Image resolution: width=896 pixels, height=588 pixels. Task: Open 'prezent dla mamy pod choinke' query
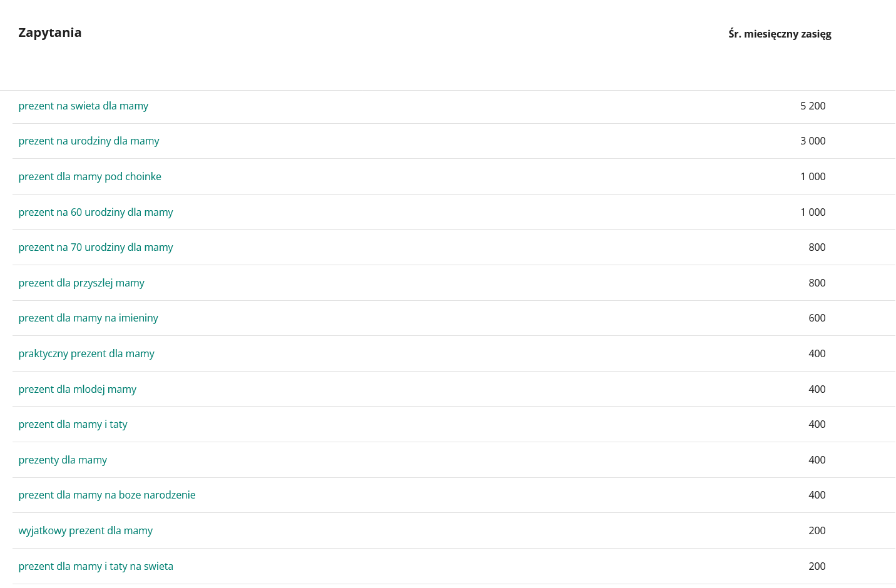coord(89,177)
